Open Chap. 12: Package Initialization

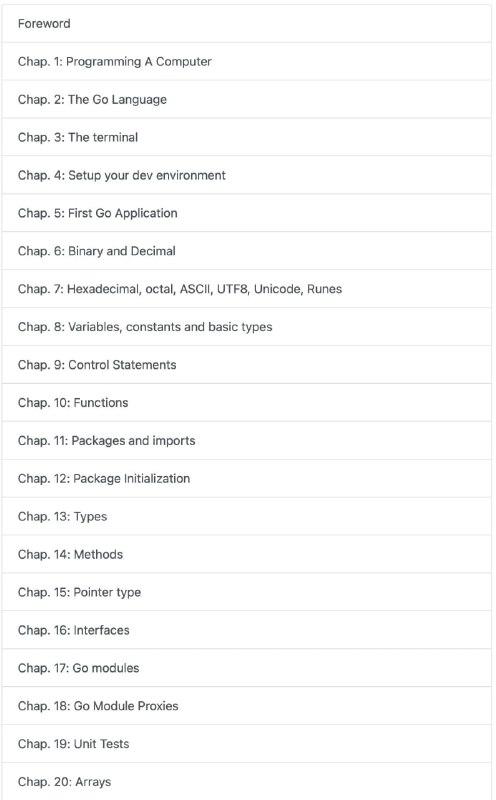(x=246, y=478)
